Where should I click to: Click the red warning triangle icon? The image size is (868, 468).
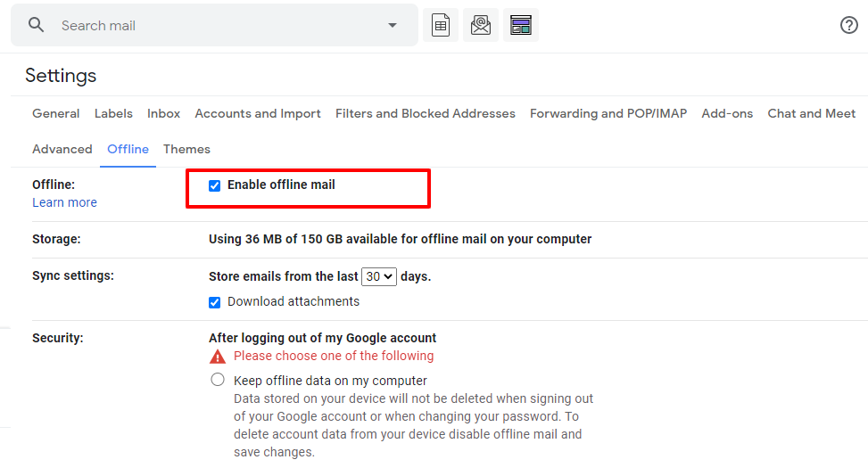point(218,357)
